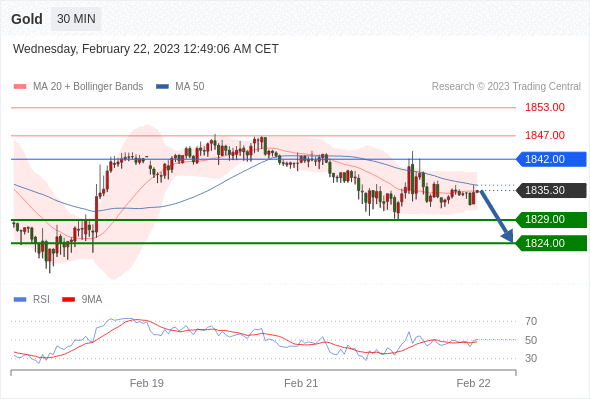This screenshot has width=590, height=400.
Task: Toggle the MA 50 legend label
Action: (x=190, y=87)
